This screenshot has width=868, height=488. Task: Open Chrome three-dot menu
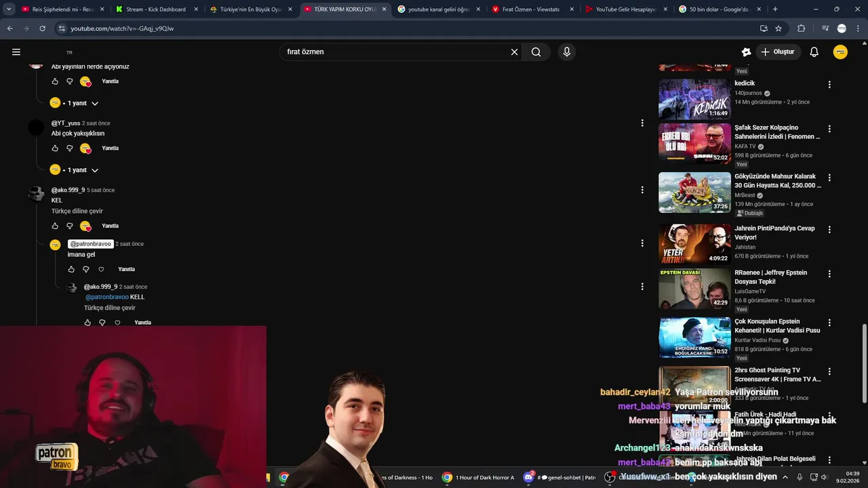coord(858,28)
